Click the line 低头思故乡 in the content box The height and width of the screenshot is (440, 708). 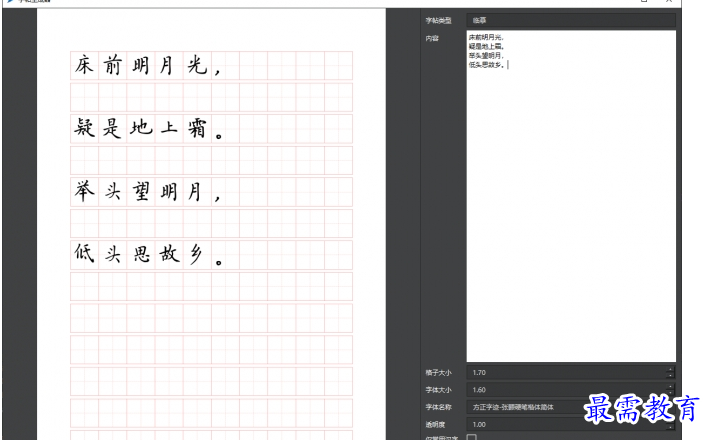(485, 65)
